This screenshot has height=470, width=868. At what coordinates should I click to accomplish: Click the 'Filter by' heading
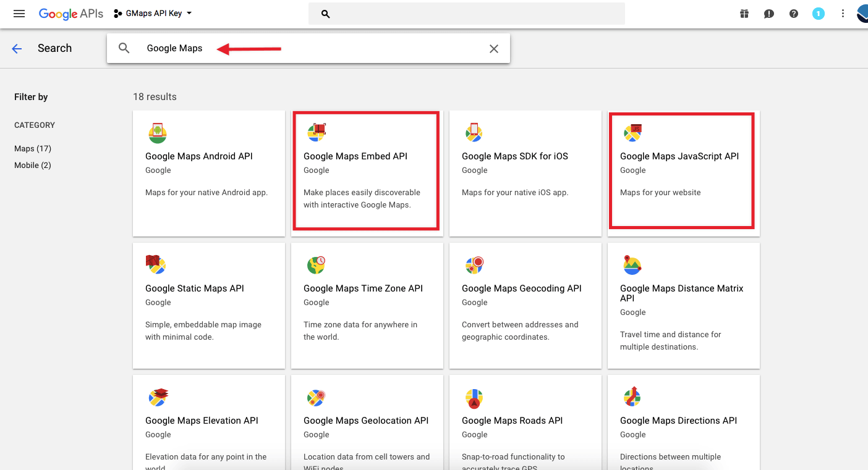tap(31, 97)
